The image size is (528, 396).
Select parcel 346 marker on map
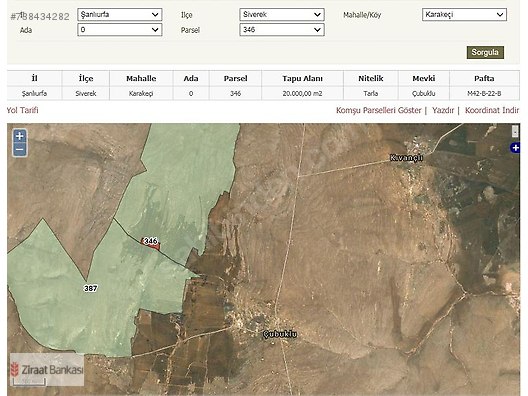pos(151,242)
